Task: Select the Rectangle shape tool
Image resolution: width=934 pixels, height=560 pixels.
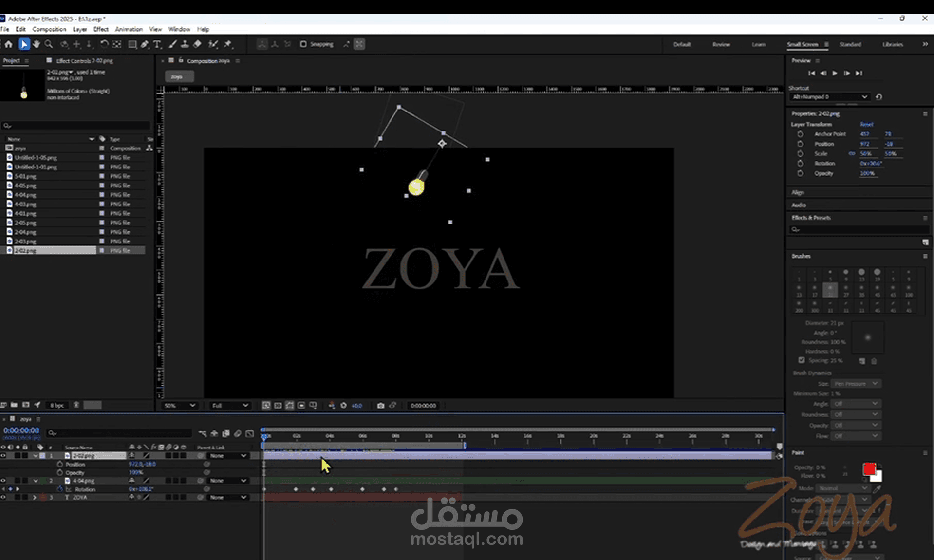Action: [132, 44]
